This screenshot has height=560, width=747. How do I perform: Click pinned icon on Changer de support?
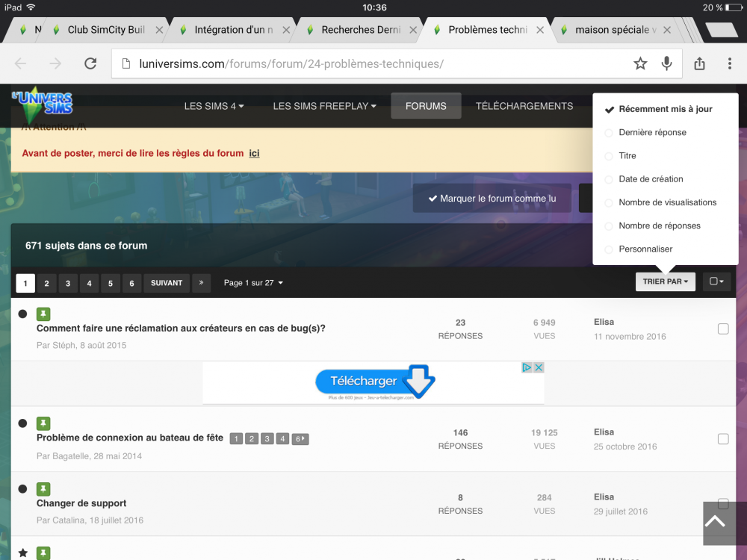click(43, 489)
